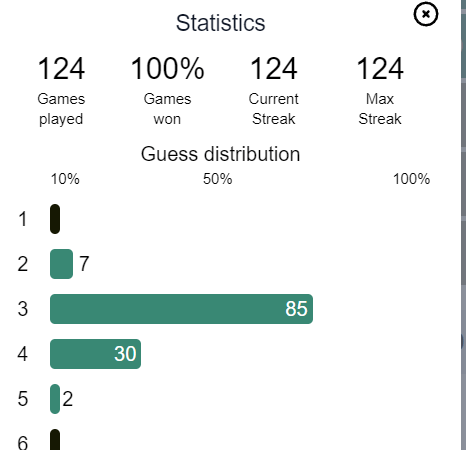Image resolution: width=466 pixels, height=450 pixels.
Task: Click the dark bar in row 6
Action: coord(55,440)
